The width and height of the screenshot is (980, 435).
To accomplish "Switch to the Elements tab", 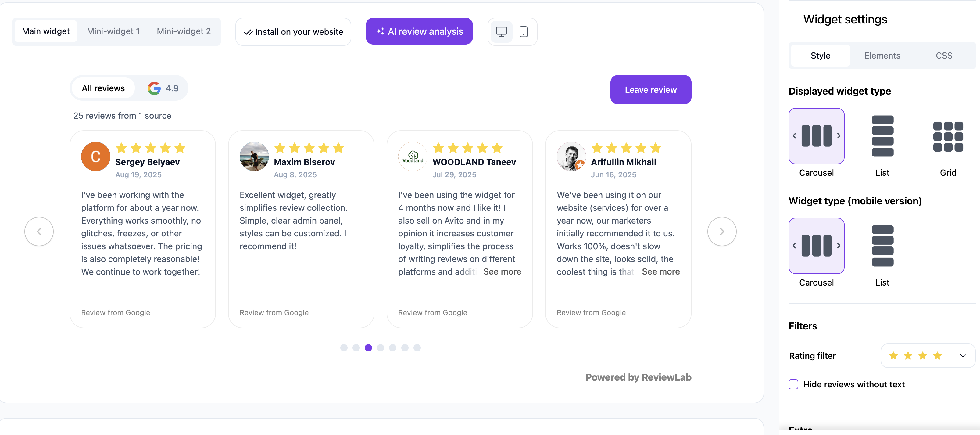I will (882, 55).
